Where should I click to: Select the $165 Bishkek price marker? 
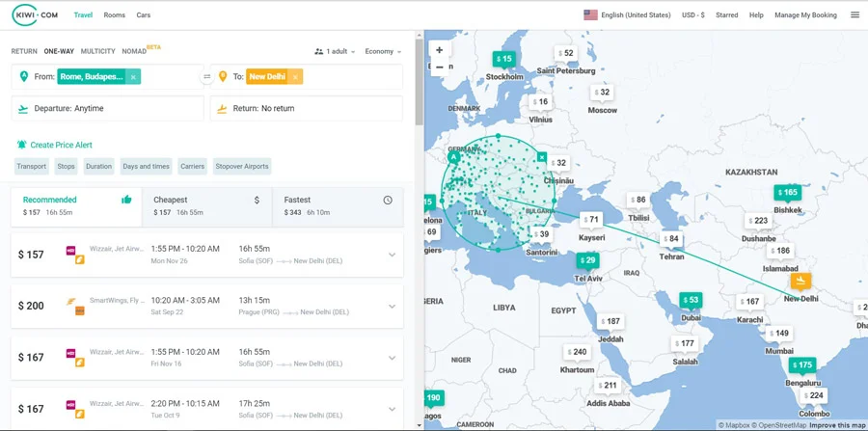tap(787, 193)
